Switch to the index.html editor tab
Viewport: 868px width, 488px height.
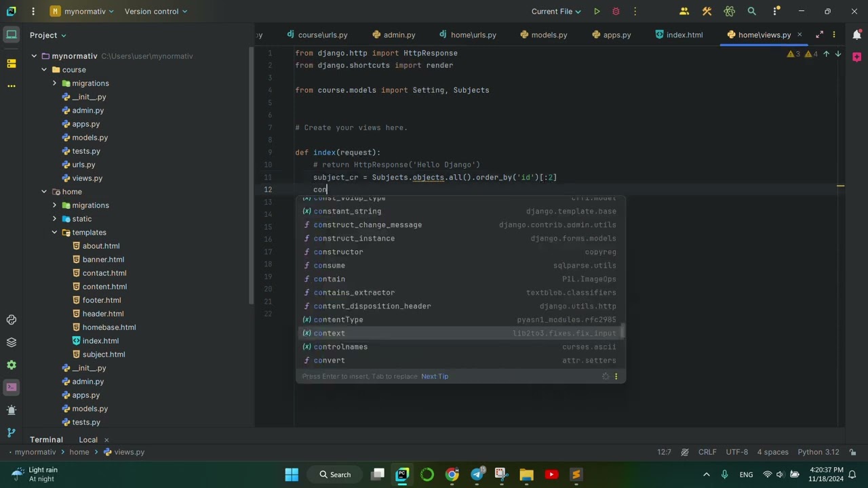click(679, 35)
